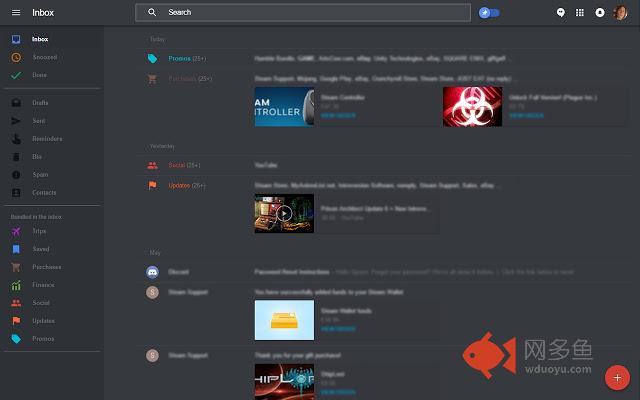Click View order link under Steam Controller
640x400 pixels.
click(338, 116)
